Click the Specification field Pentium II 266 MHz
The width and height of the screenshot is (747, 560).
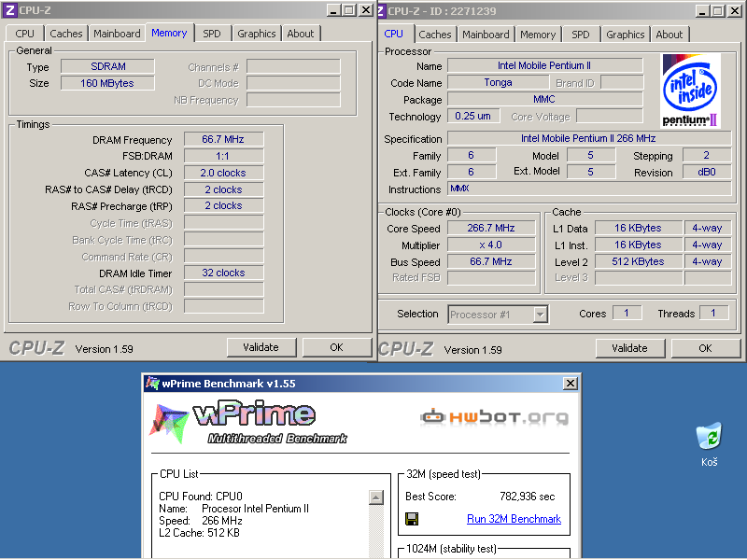589,138
